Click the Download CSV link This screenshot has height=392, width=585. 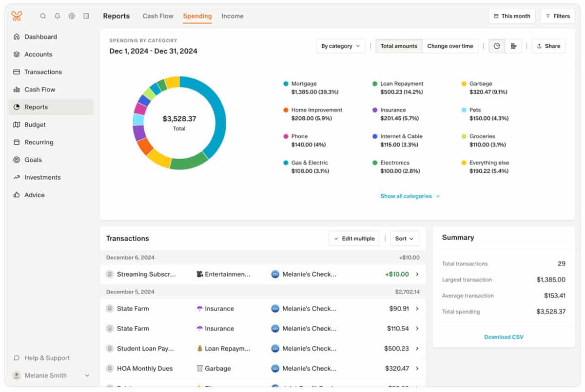(x=504, y=337)
